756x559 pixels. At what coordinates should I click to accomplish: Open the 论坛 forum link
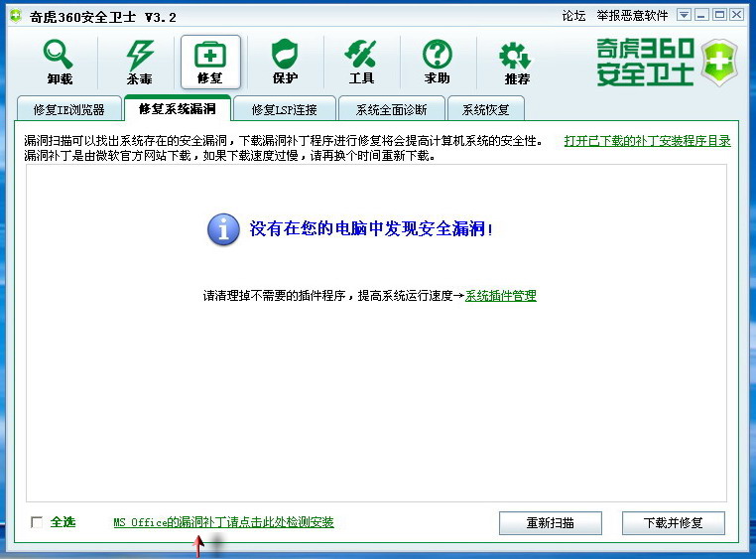tap(573, 16)
